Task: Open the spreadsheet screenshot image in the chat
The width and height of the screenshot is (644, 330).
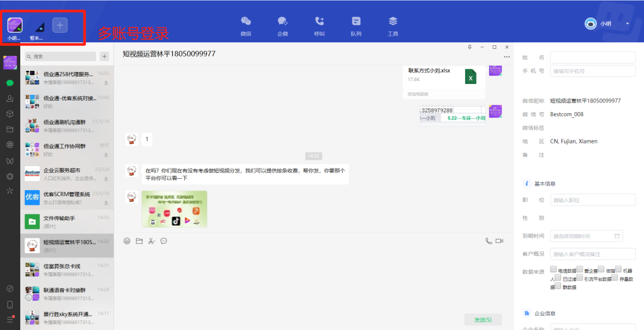Action: click(x=453, y=116)
